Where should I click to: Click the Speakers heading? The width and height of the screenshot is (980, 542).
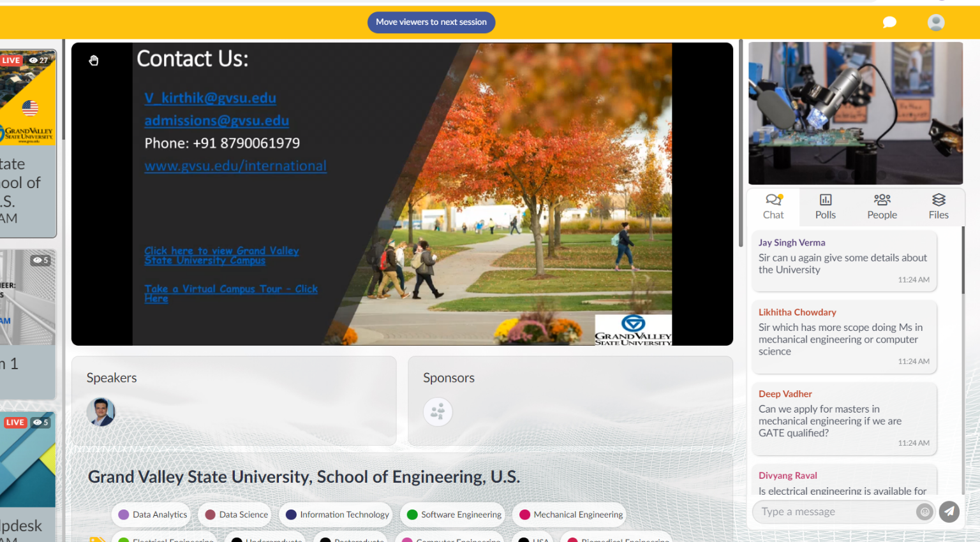tap(112, 377)
